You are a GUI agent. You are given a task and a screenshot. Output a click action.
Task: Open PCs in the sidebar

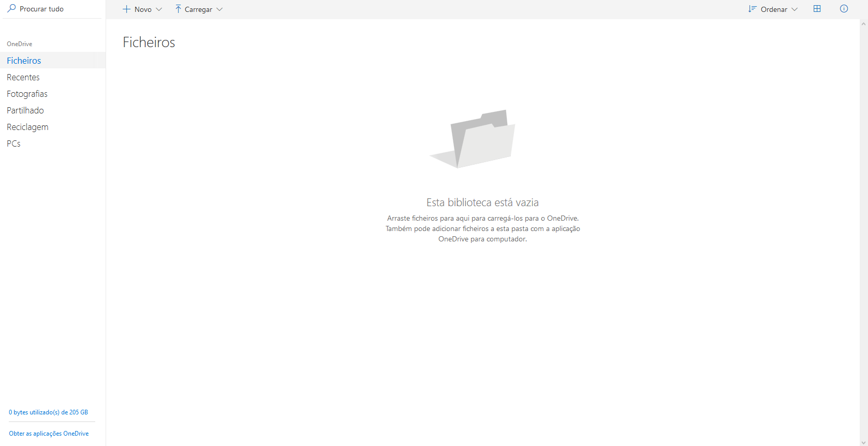(53, 143)
